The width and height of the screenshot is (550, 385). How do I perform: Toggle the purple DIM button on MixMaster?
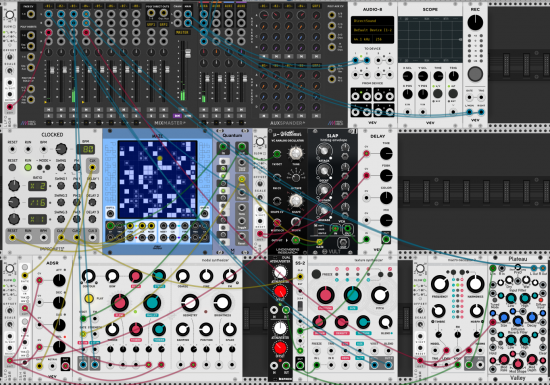point(177,116)
